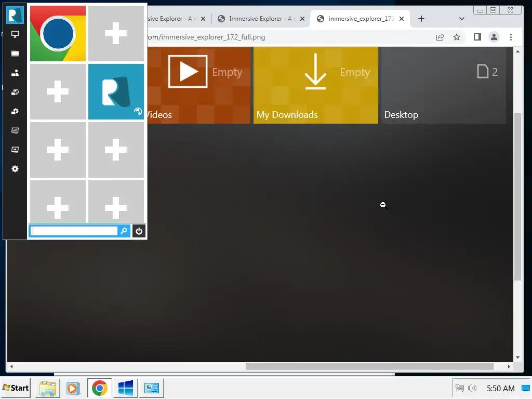Add app to empty tile left of R tile
The width and height of the screenshot is (532, 399).
click(58, 91)
